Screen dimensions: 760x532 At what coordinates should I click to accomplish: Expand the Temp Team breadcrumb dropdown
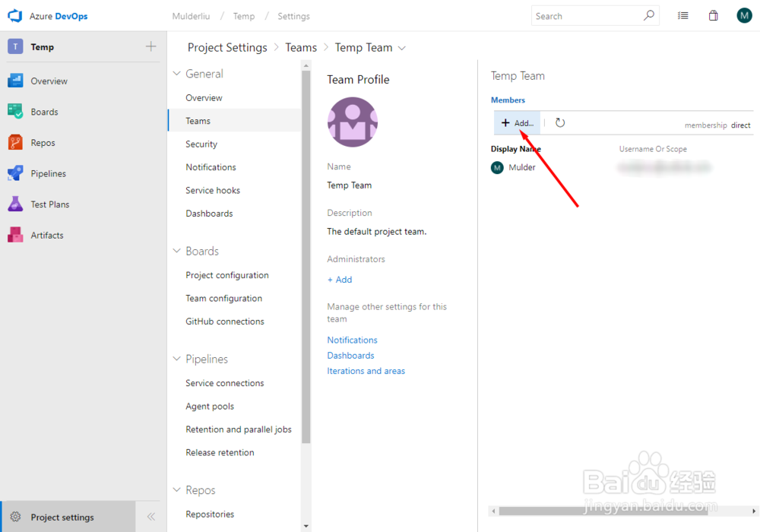402,47
